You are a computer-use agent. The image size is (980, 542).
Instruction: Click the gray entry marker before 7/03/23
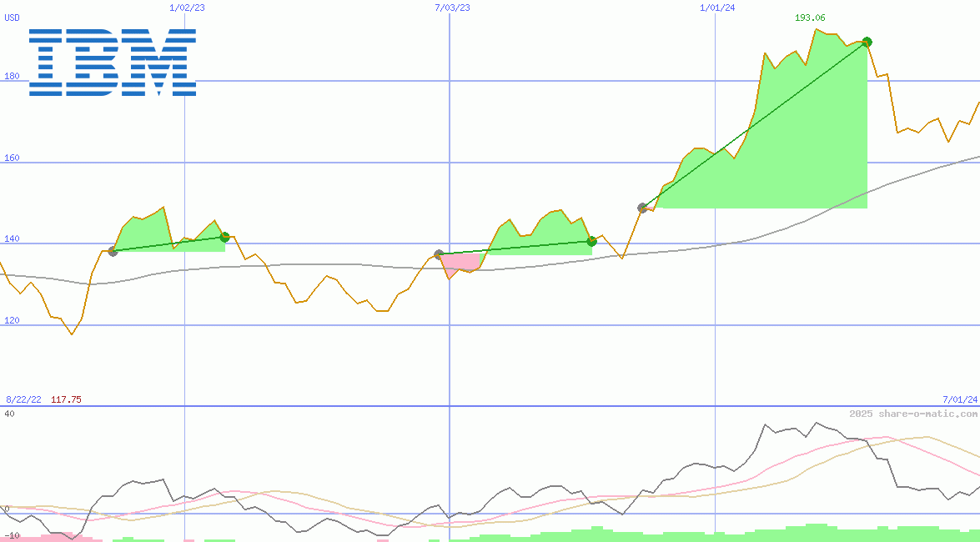[x=439, y=254]
